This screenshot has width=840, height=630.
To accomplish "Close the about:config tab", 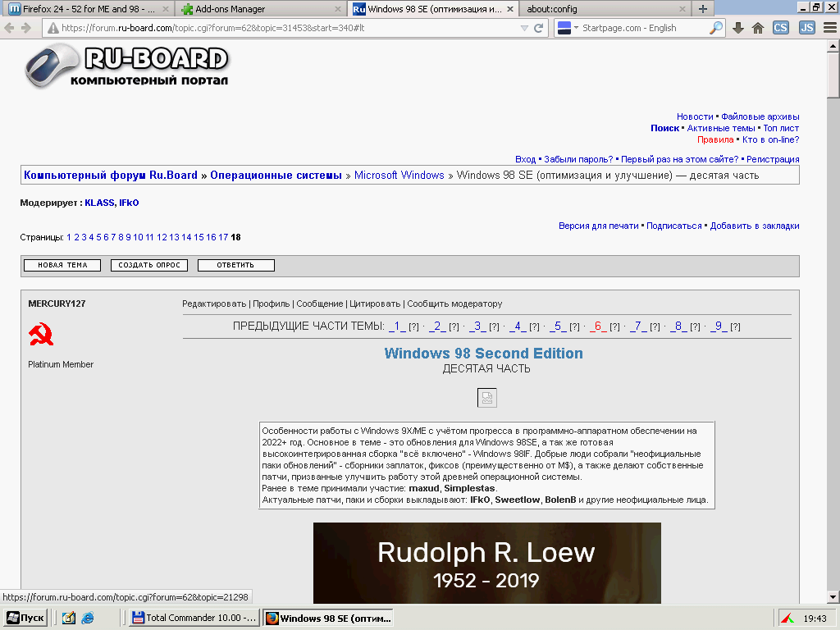I will [x=682, y=9].
